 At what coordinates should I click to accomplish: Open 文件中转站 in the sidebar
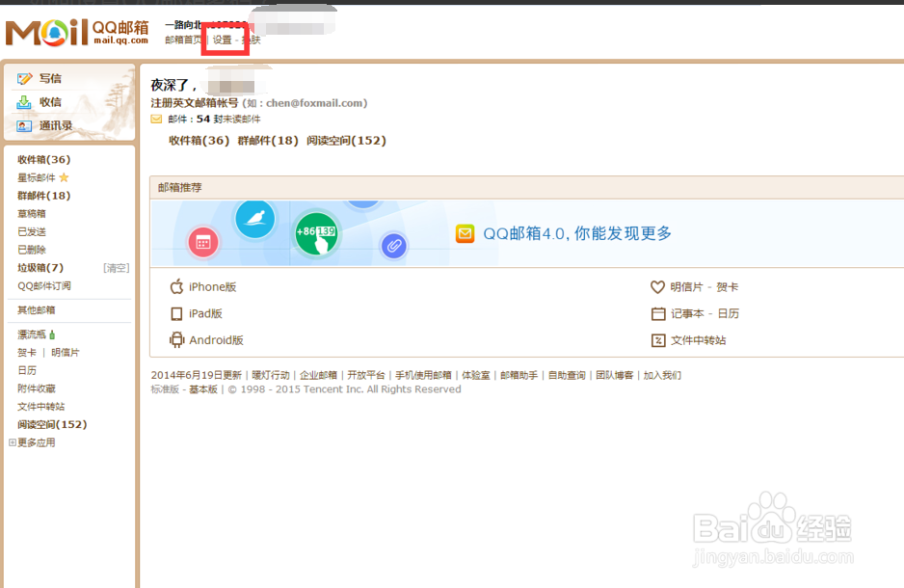40,407
